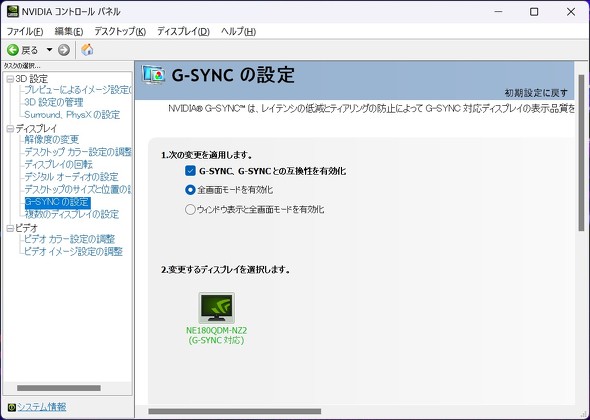Viewport: 590px width, 420px height.
Task: Open the ヘルプ(H) menu
Action: [239, 32]
